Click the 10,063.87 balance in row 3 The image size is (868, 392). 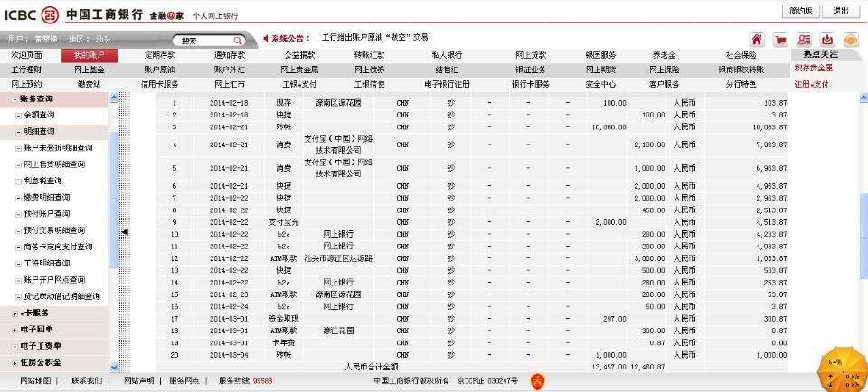(769, 127)
